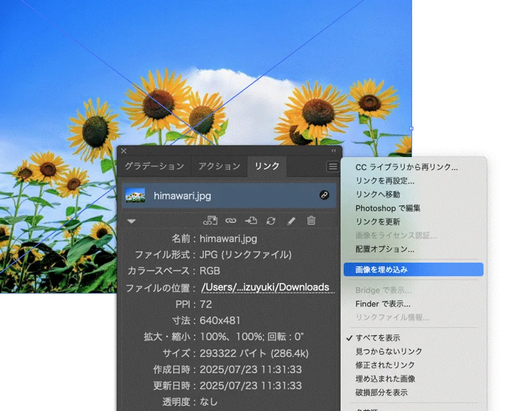
Task: Switch to the グラデーション tab
Action: pos(155,167)
